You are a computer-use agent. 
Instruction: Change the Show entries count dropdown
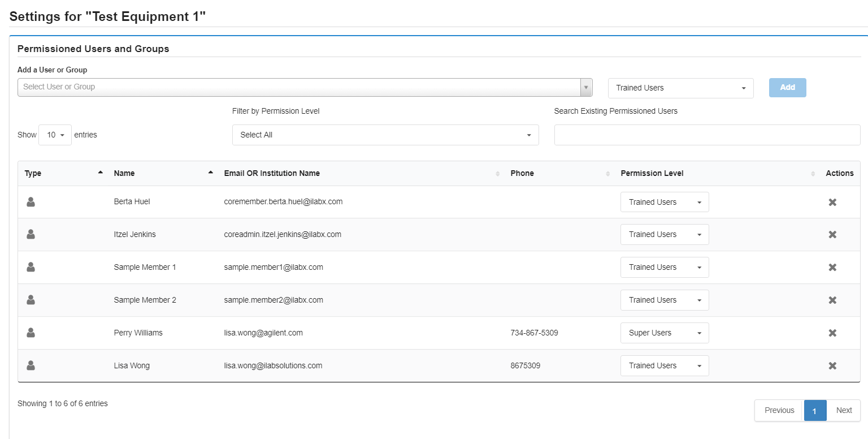55,135
